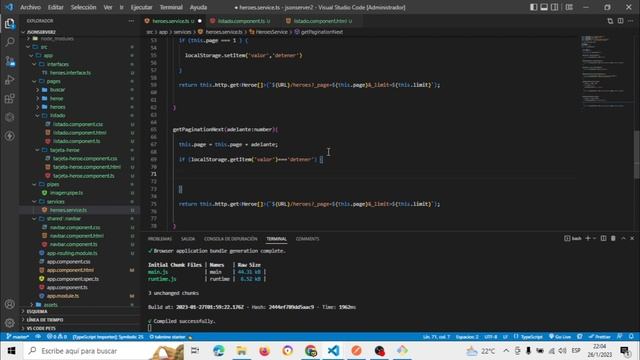Open the Editar menu
Image resolution: width=640 pixels, height=360 pixels.
click(56, 7)
